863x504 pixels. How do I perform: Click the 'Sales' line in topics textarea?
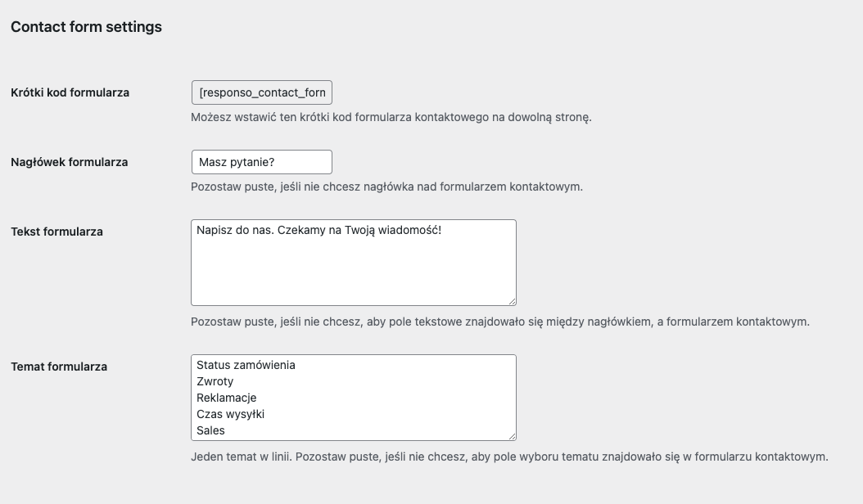(210, 431)
